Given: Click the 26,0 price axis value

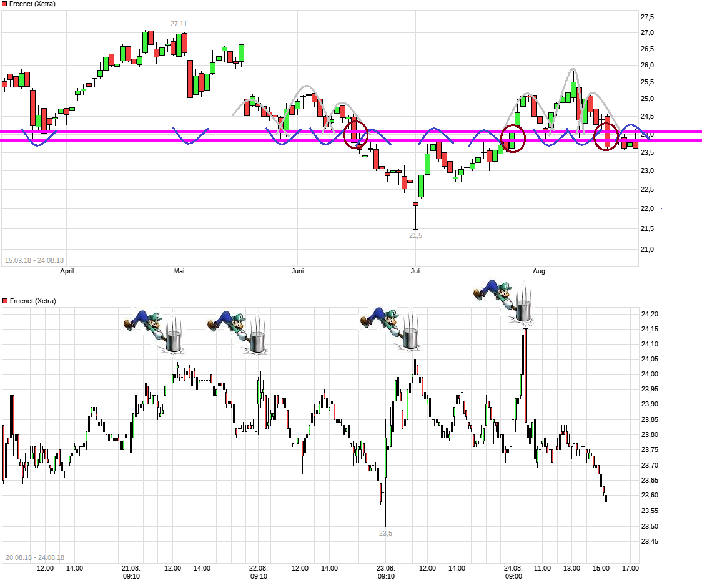Looking at the screenshot, I should coord(648,66).
